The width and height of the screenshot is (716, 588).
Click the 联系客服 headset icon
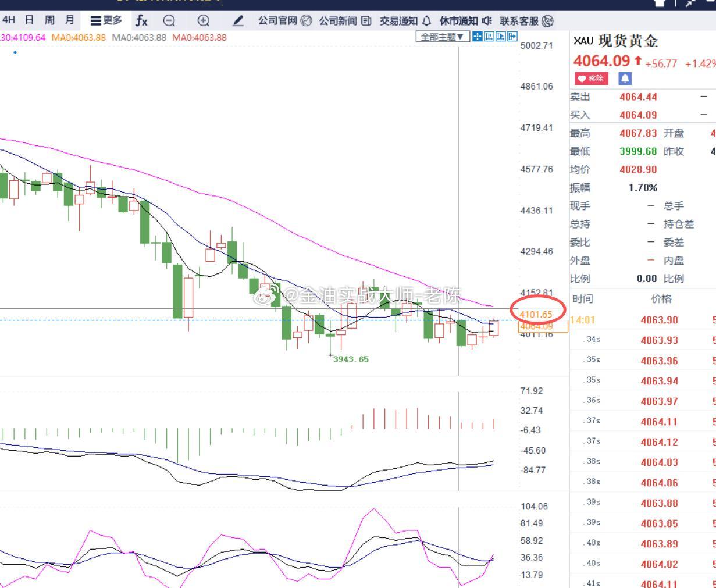tap(547, 22)
